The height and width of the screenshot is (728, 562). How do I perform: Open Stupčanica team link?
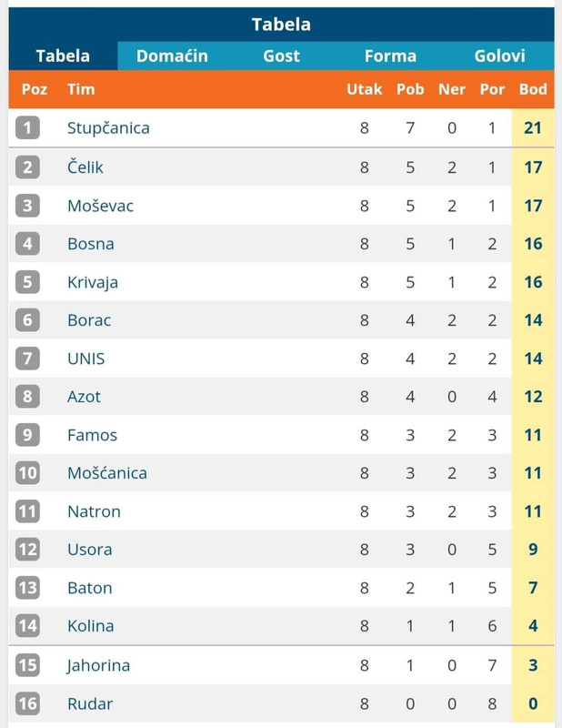(108, 128)
